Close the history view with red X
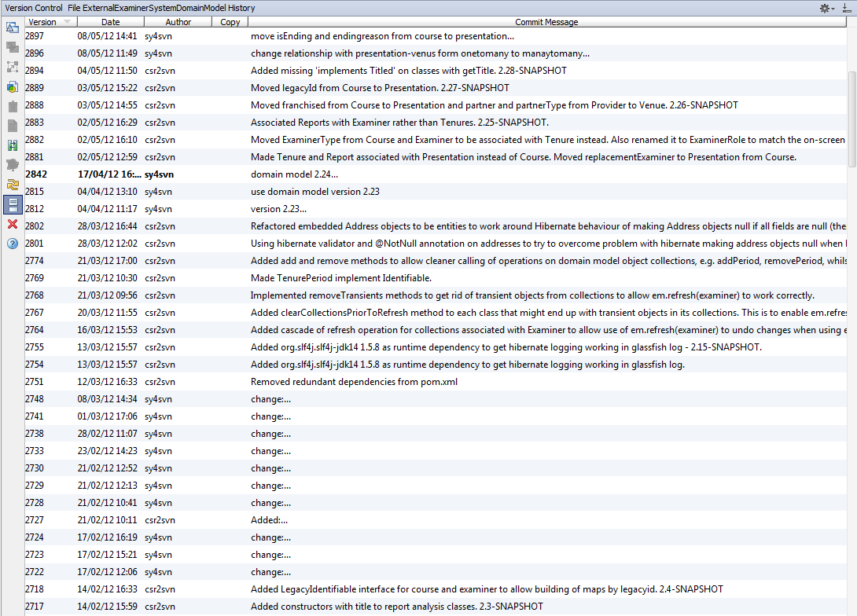The height and width of the screenshot is (616, 857). [x=12, y=225]
